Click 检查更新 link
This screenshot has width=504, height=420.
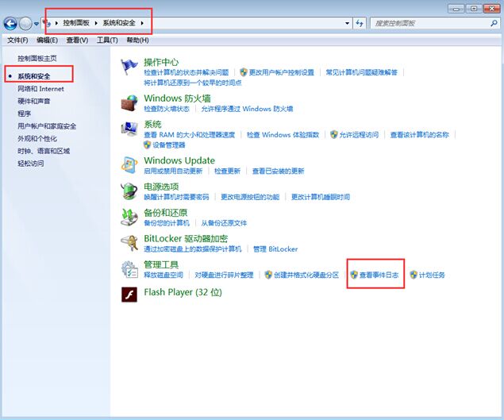(227, 171)
